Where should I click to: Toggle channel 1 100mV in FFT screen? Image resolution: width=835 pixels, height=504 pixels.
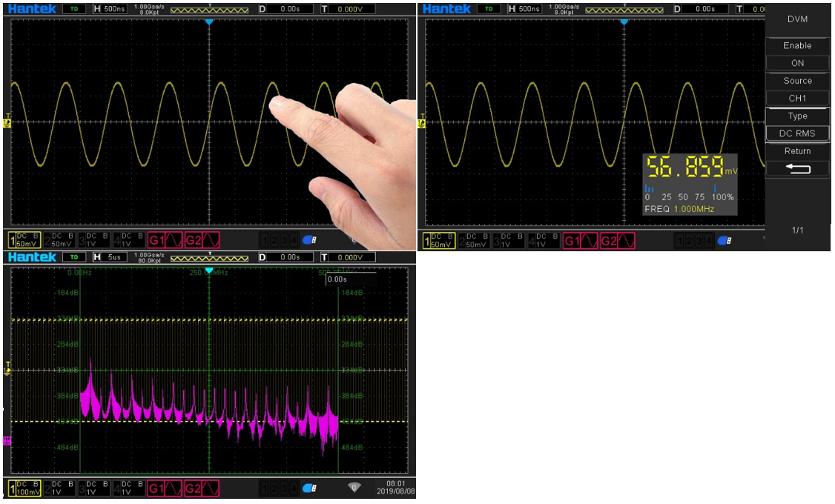pos(24,488)
